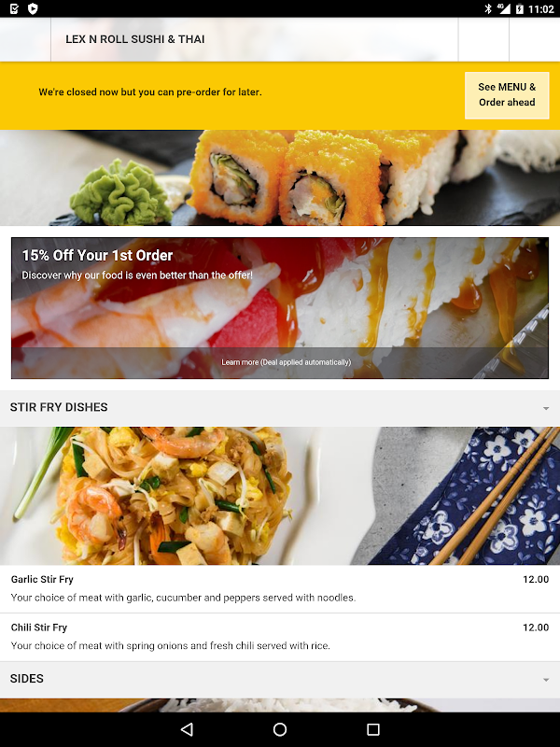The height and width of the screenshot is (747, 560).
Task: Tap the checklist notification icon in status bar
Action: pos(14,8)
